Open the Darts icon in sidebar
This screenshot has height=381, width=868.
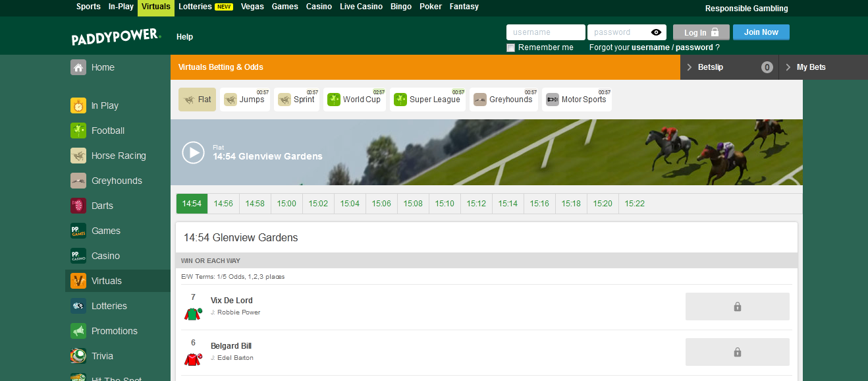[78, 206]
